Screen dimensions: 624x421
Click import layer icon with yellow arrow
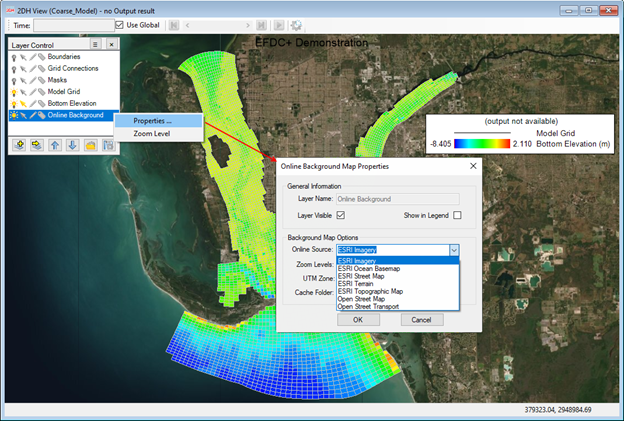click(x=37, y=145)
